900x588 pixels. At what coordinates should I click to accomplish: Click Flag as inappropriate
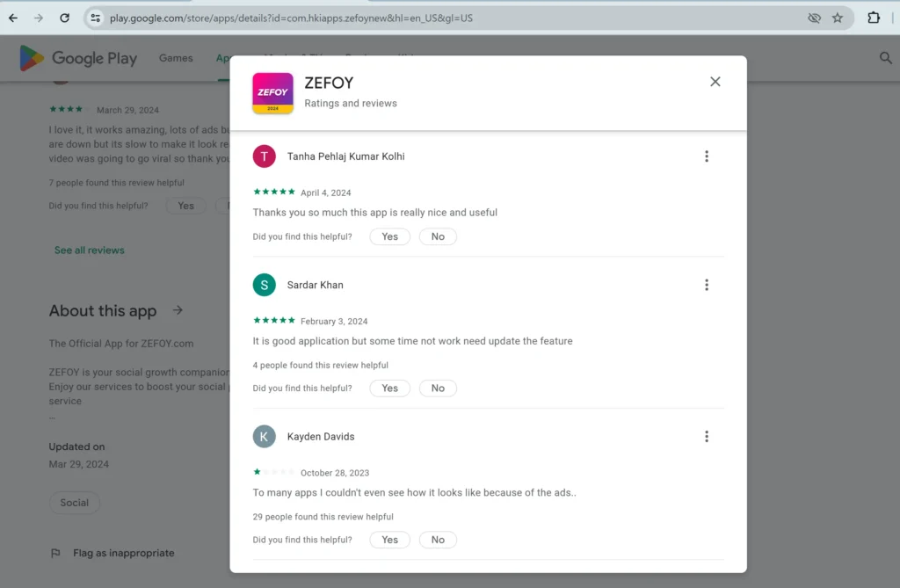tap(112, 553)
